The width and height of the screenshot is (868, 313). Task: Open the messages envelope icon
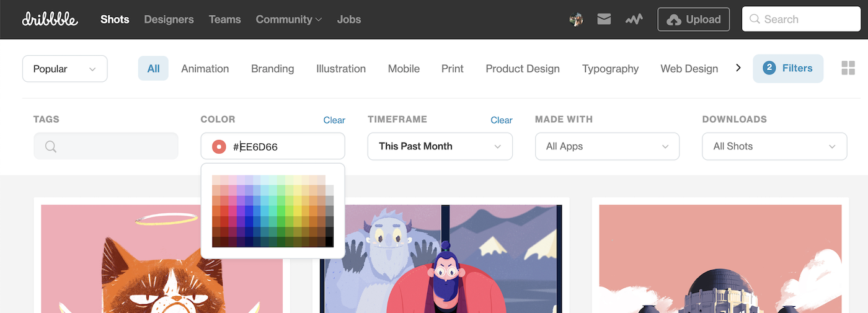click(604, 19)
